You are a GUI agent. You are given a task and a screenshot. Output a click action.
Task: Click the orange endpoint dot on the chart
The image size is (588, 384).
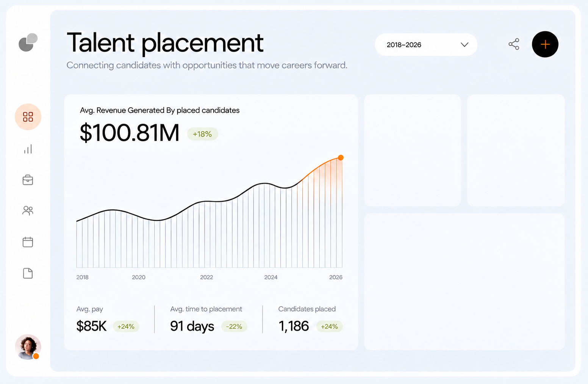(x=341, y=158)
